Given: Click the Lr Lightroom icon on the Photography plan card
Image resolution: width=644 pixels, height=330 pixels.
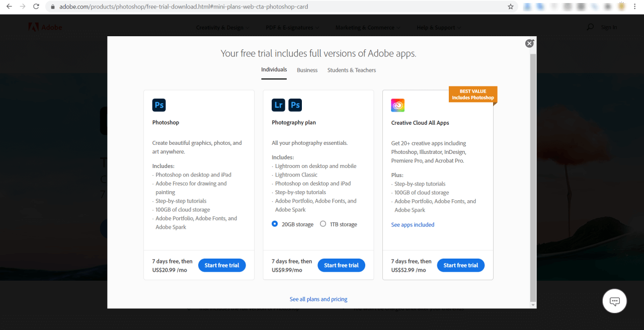Looking at the screenshot, I should pyautogui.click(x=278, y=105).
